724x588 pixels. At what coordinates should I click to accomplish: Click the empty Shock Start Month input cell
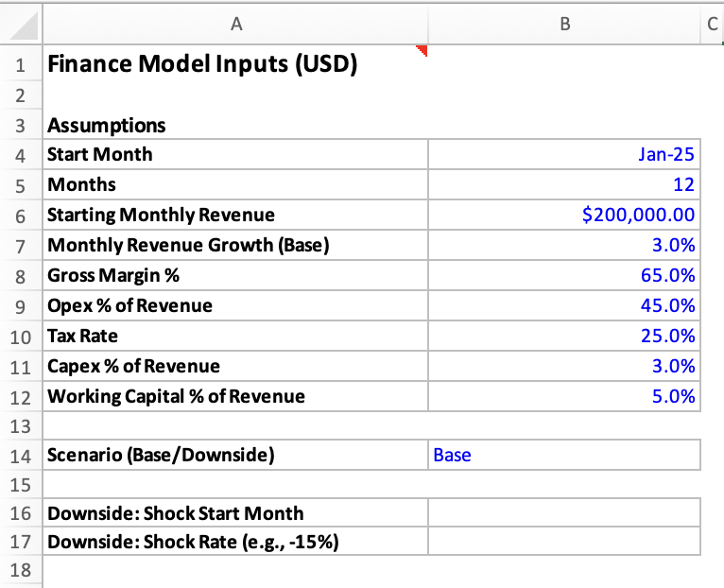[x=564, y=513]
